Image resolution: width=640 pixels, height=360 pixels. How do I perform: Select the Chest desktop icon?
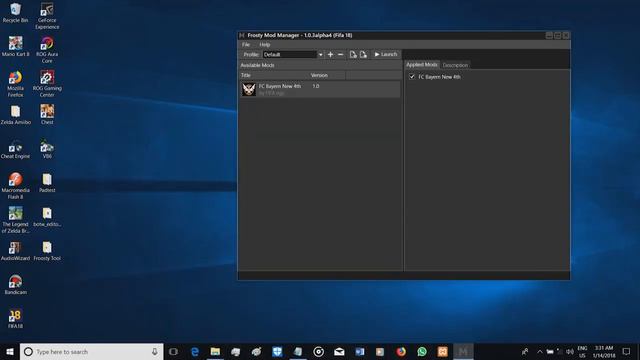(x=47, y=114)
